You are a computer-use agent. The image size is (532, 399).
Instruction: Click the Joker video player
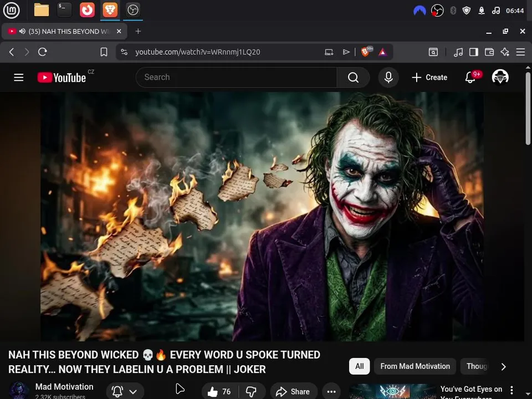coord(262,217)
